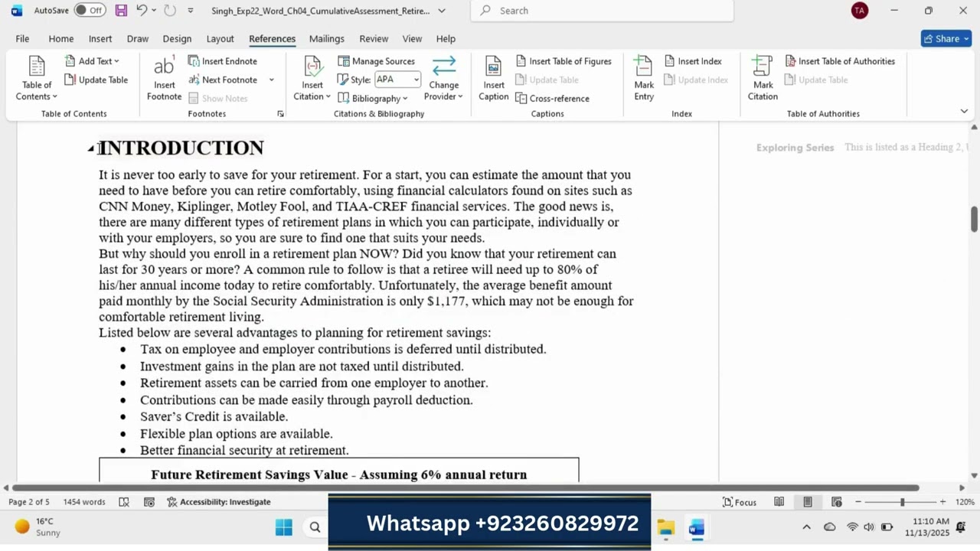980x551 pixels.
Task: Click the Search box
Action: [x=603, y=11]
